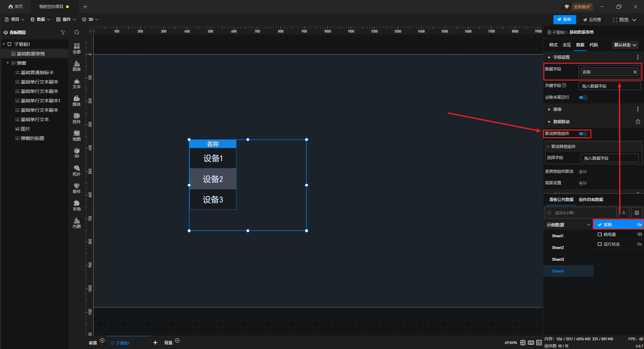Open the 地图 map components category
Viewport: 644px width, 349px height.
click(77, 136)
